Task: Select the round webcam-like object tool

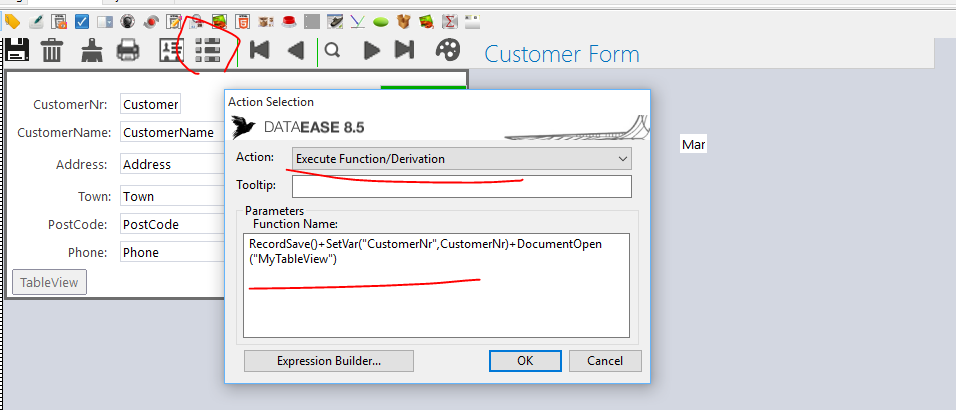Action: pos(127,23)
